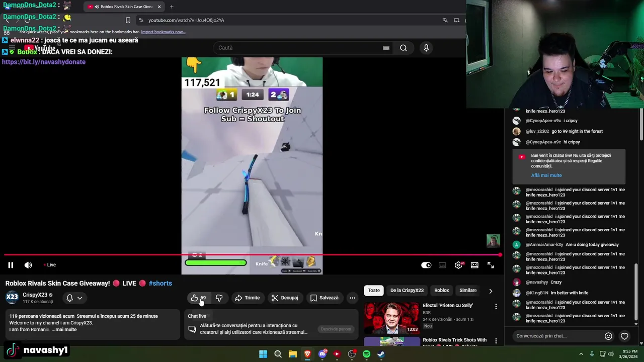Select the Toate filter chip

point(374,290)
